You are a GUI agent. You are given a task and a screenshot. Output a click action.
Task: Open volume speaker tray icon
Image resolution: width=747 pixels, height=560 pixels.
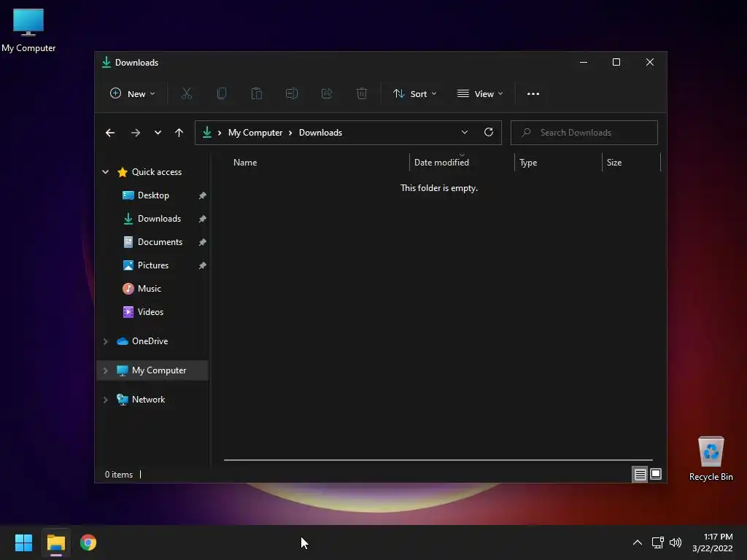676,542
